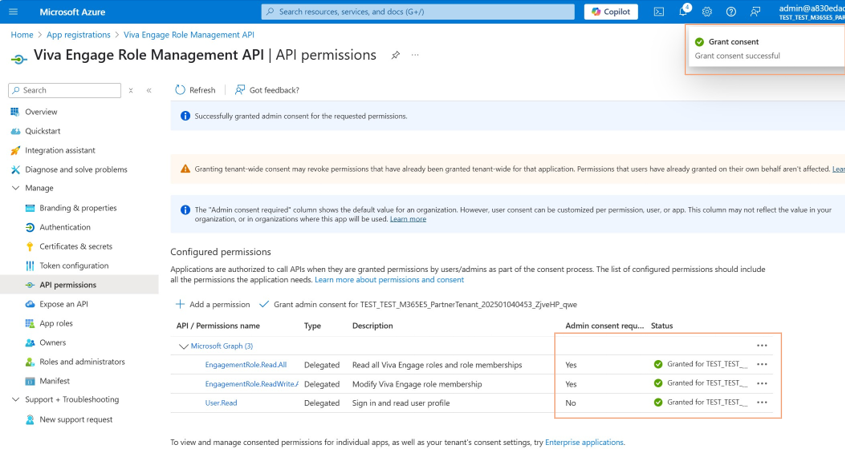Click status icon for User.Read row

pyautogui.click(x=658, y=402)
